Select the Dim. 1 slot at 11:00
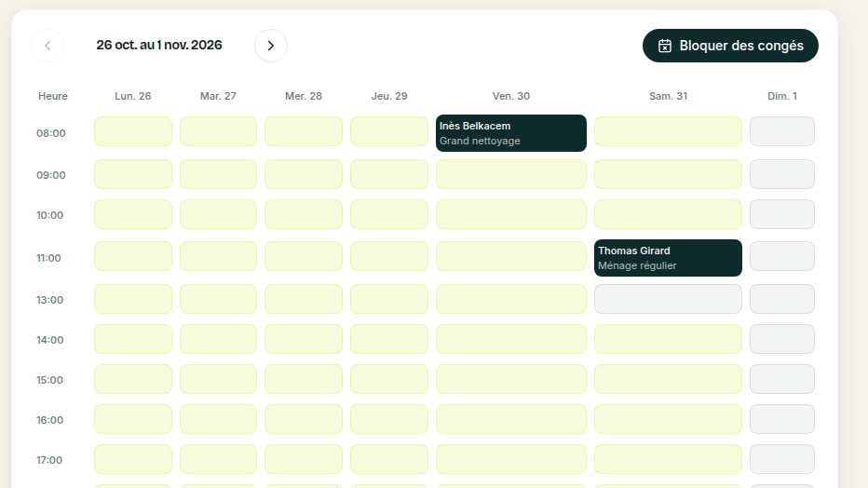 point(782,256)
